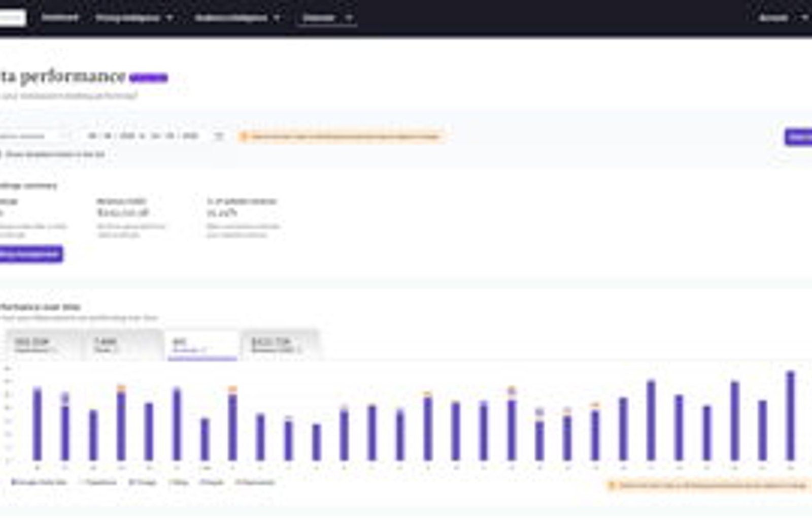Image resolution: width=812 pixels, height=524 pixels.
Task: Toggle the Tripadvisor legend entry
Action: [x=98, y=482]
